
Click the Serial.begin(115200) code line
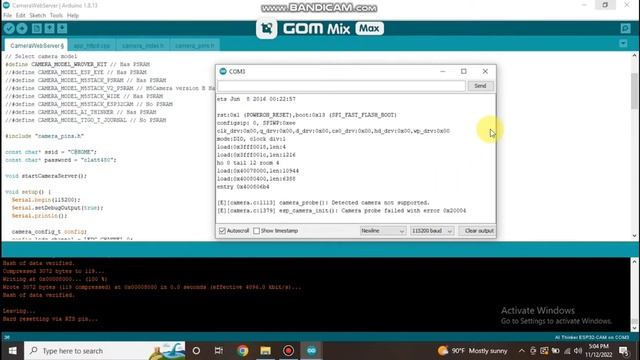[46, 200]
